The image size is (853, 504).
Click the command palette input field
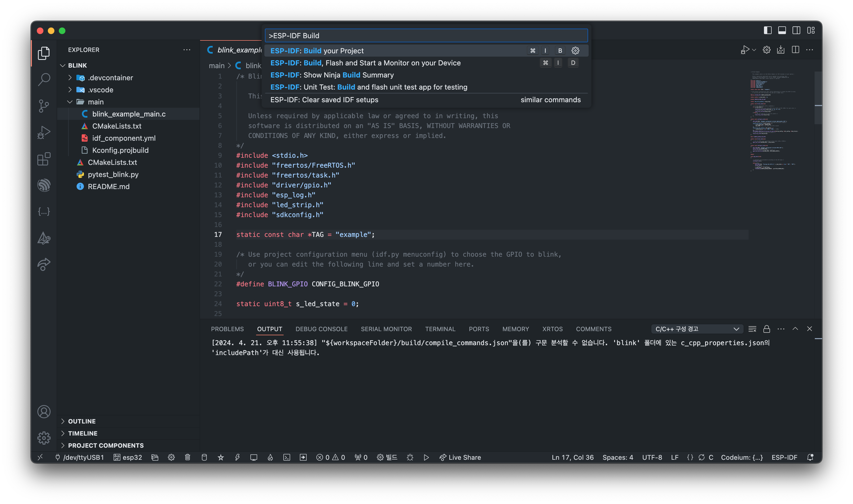[x=426, y=36]
